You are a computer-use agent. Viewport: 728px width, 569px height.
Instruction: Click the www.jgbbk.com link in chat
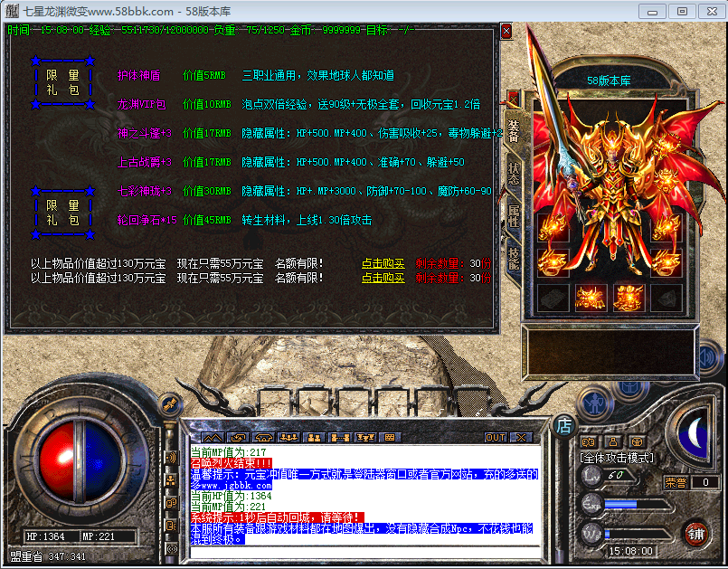pos(236,486)
